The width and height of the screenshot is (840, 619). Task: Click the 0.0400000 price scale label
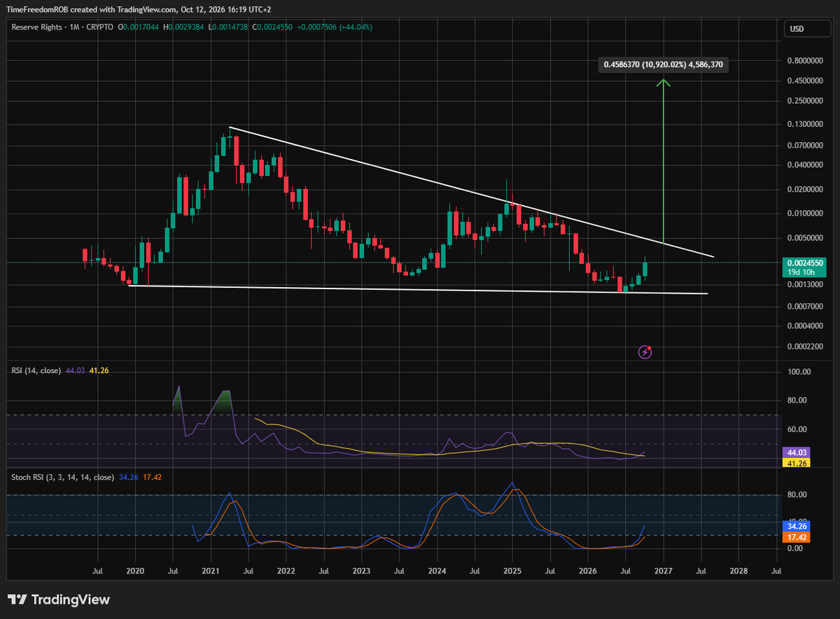coord(804,165)
